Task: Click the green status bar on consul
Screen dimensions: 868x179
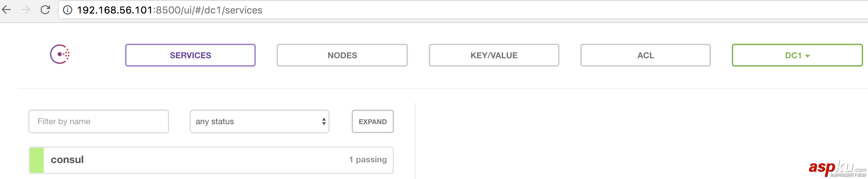Action: click(37, 160)
